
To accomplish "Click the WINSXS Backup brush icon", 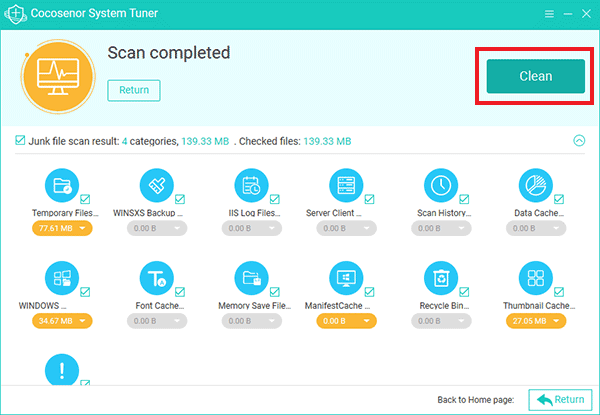I will point(157,186).
